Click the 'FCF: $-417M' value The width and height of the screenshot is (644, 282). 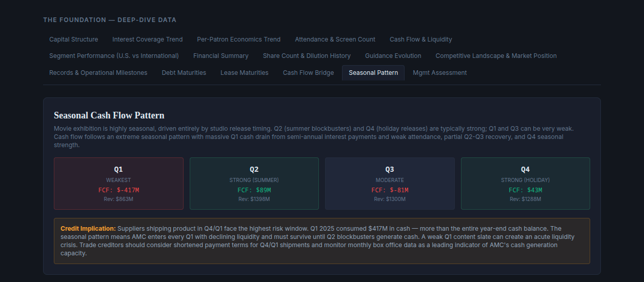pos(118,190)
